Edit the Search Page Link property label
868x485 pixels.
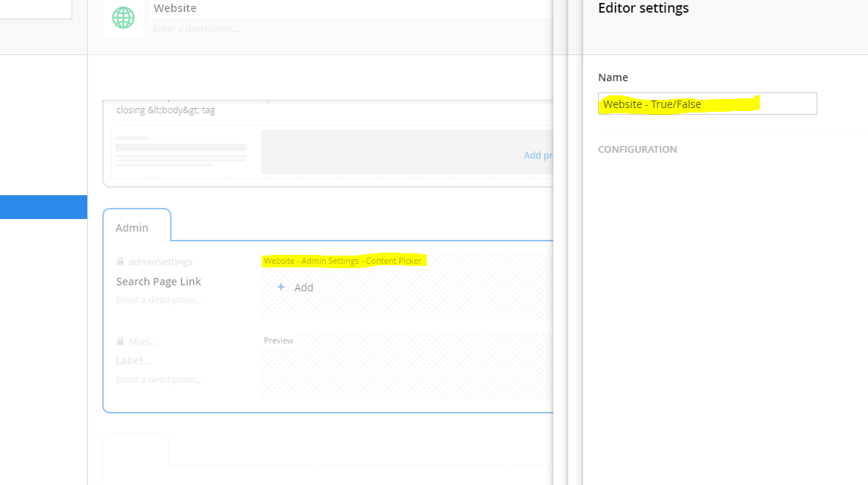pyautogui.click(x=159, y=282)
